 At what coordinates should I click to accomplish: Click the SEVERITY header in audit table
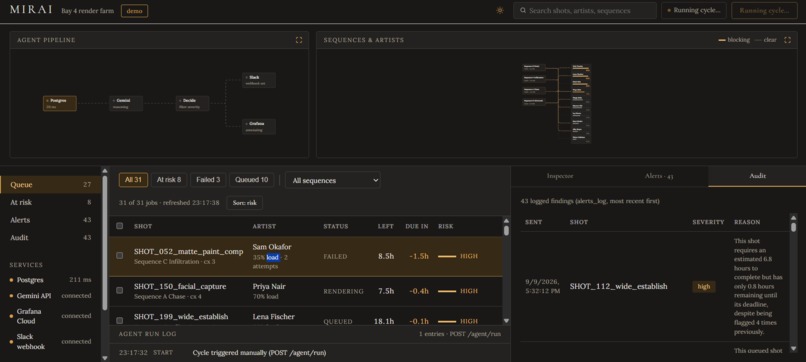tap(708, 222)
